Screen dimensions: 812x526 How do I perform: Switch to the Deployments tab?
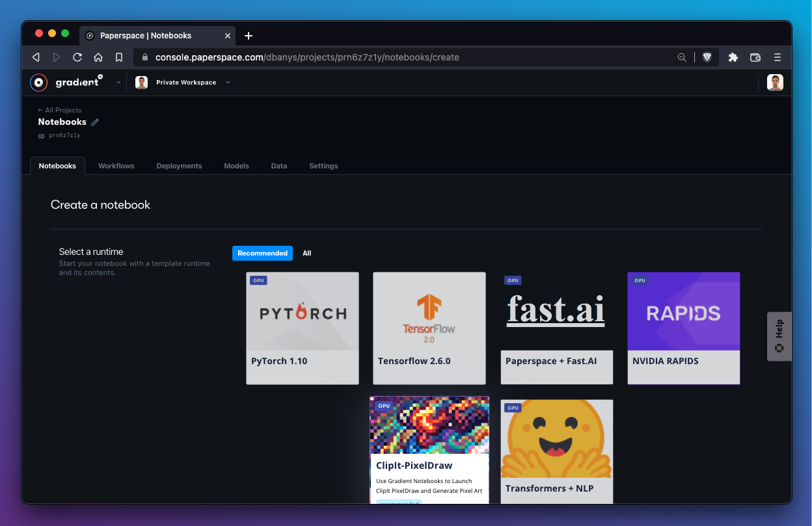(x=179, y=166)
